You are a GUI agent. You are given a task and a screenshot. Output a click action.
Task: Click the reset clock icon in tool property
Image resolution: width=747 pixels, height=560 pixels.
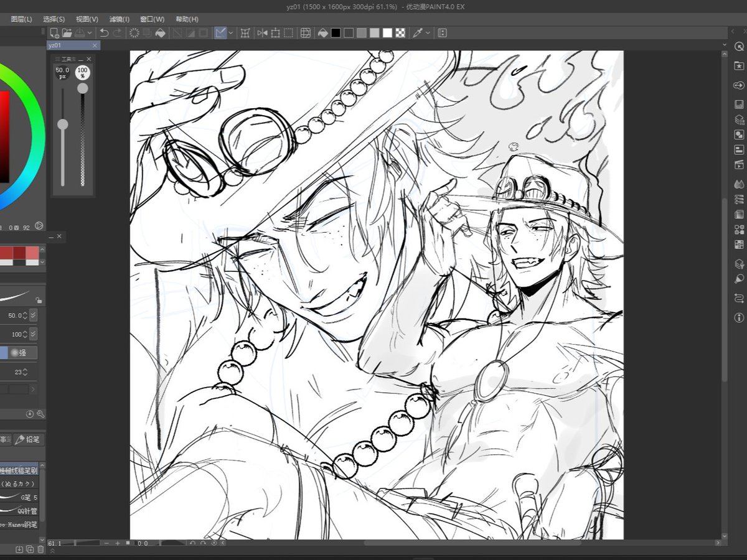(30, 414)
